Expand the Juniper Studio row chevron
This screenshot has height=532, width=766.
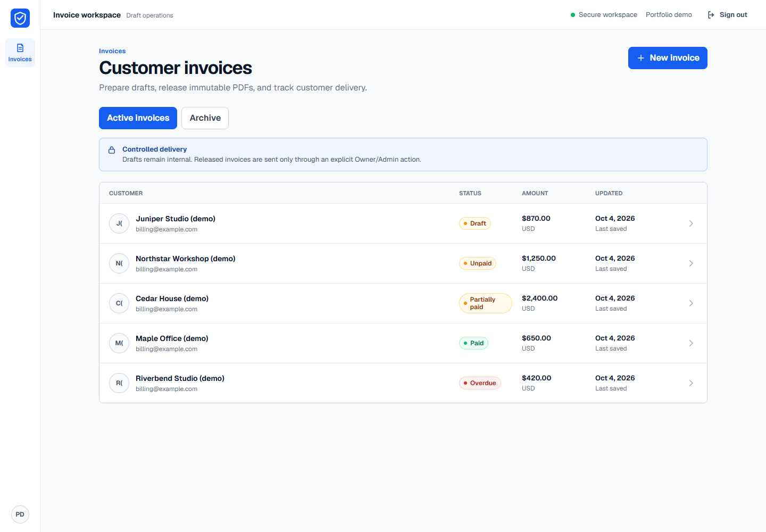691,223
